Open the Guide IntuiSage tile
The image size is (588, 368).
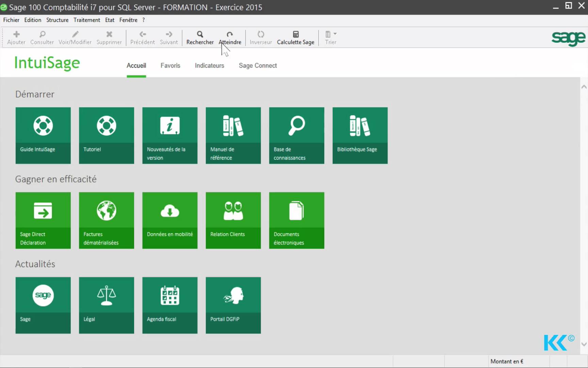click(x=43, y=136)
